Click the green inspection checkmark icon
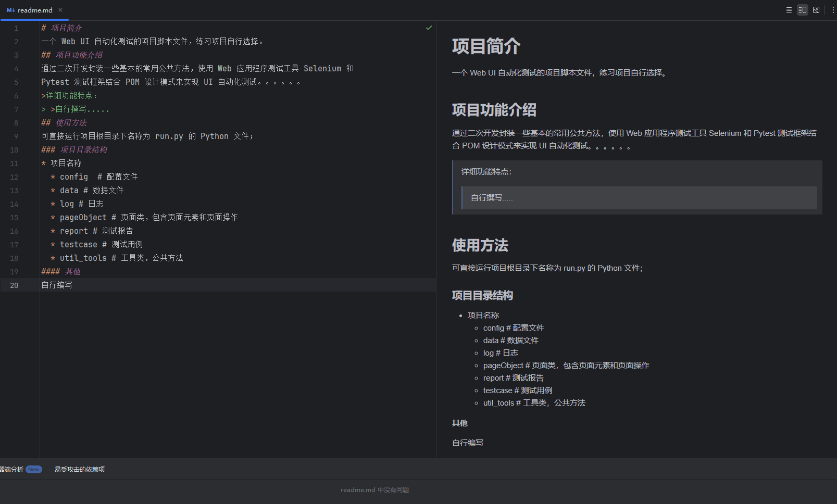Screen dimensions: 837x504 pos(429,28)
